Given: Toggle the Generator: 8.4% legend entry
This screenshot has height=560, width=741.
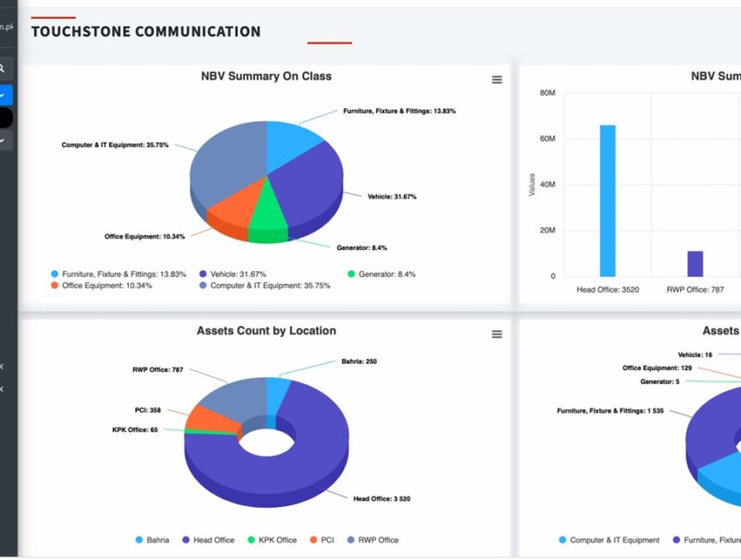Looking at the screenshot, I should (x=387, y=274).
